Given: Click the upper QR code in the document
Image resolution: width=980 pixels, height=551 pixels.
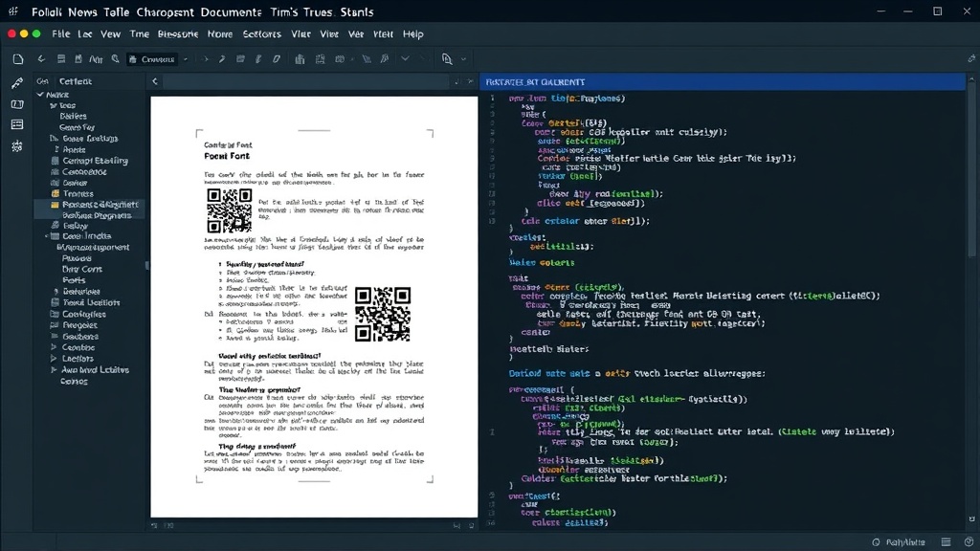Looking at the screenshot, I should 230,210.
